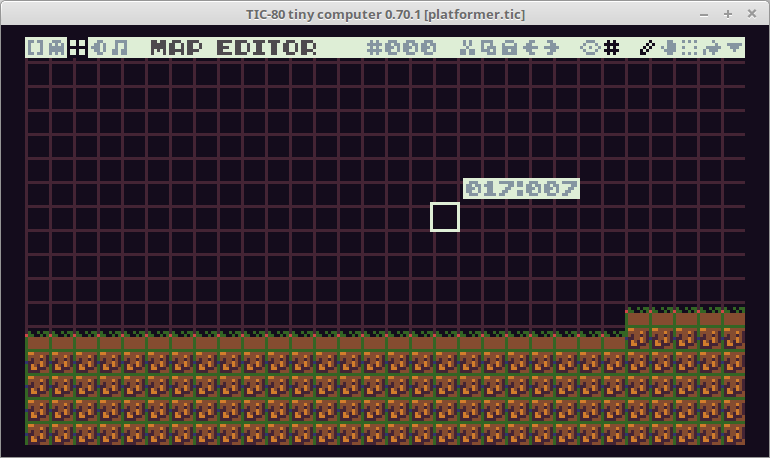The width and height of the screenshot is (770, 458).
Task: Choose the rectangular select tool
Action: [689, 48]
